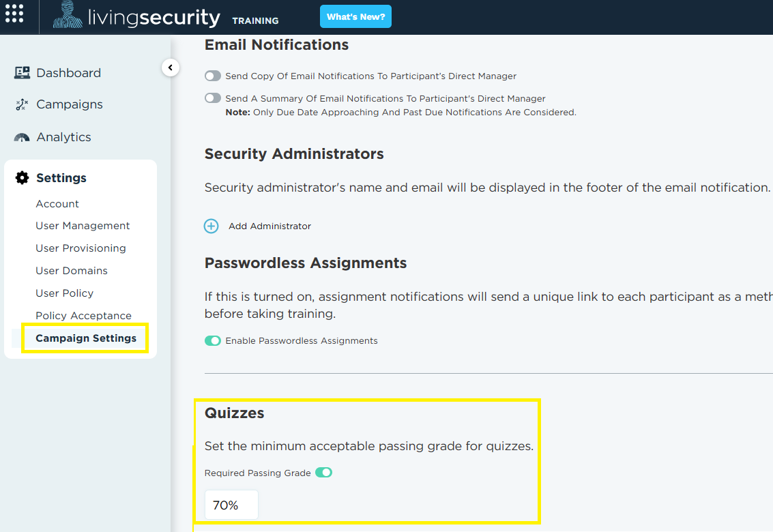Open Account settings page
The width and height of the screenshot is (773, 532).
coord(57,204)
